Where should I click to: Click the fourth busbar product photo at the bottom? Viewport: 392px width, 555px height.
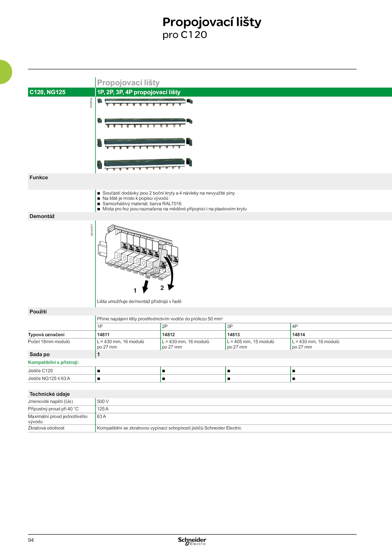pyautogui.click(x=145, y=164)
